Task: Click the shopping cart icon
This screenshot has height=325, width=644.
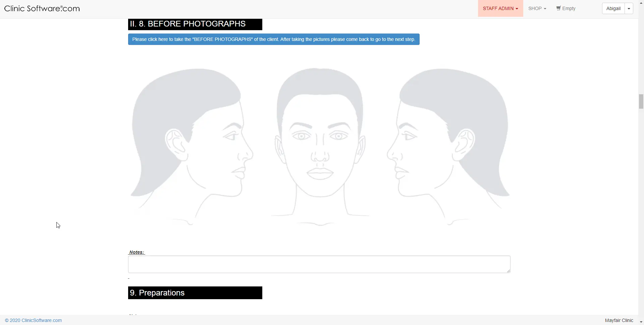Action: coord(558,8)
